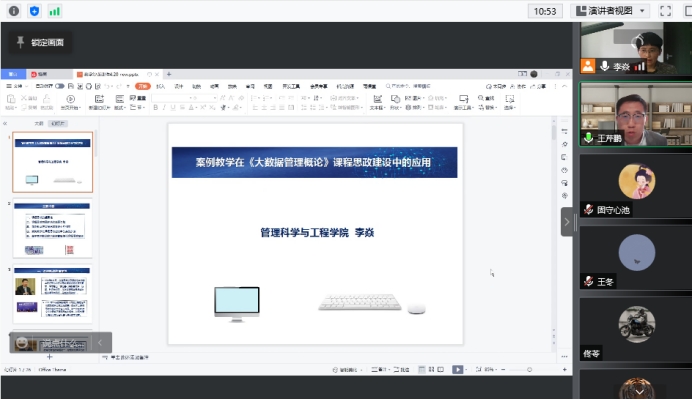
Task: Click the zoom slider in status bar
Action: click(x=510, y=369)
